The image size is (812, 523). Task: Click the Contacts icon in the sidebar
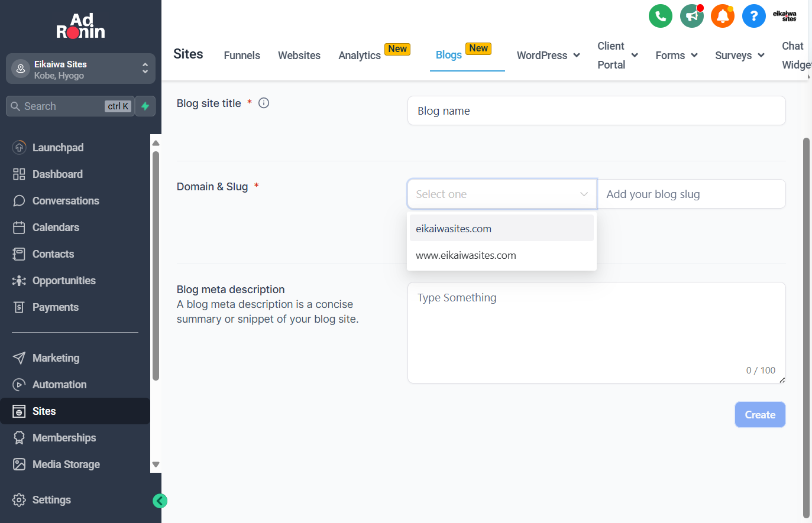tap(19, 254)
